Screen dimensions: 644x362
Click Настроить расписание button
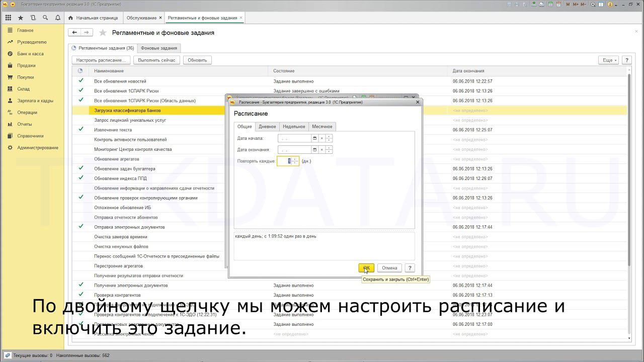[x=101, y=60]
